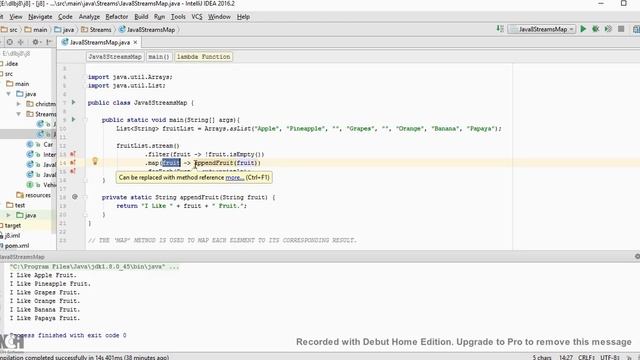The height and width of the screenshot is (360, 640).
Task: Open the Navigate menu
Action: tap(40, 17)
